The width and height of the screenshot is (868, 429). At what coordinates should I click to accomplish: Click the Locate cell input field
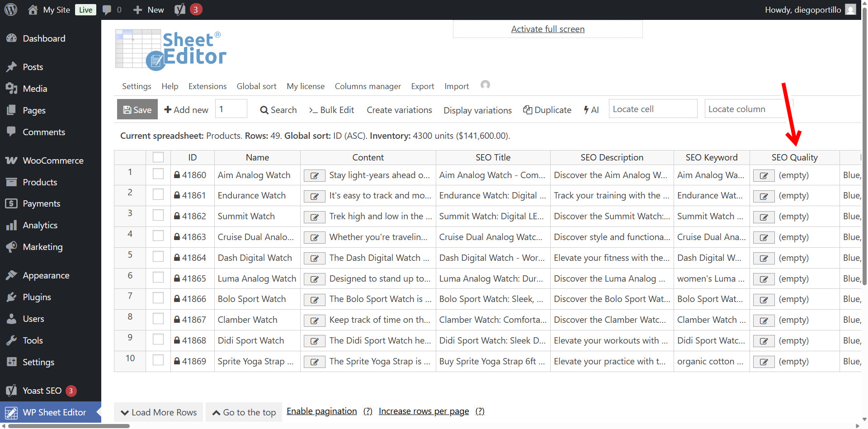(x=652, y=109)
